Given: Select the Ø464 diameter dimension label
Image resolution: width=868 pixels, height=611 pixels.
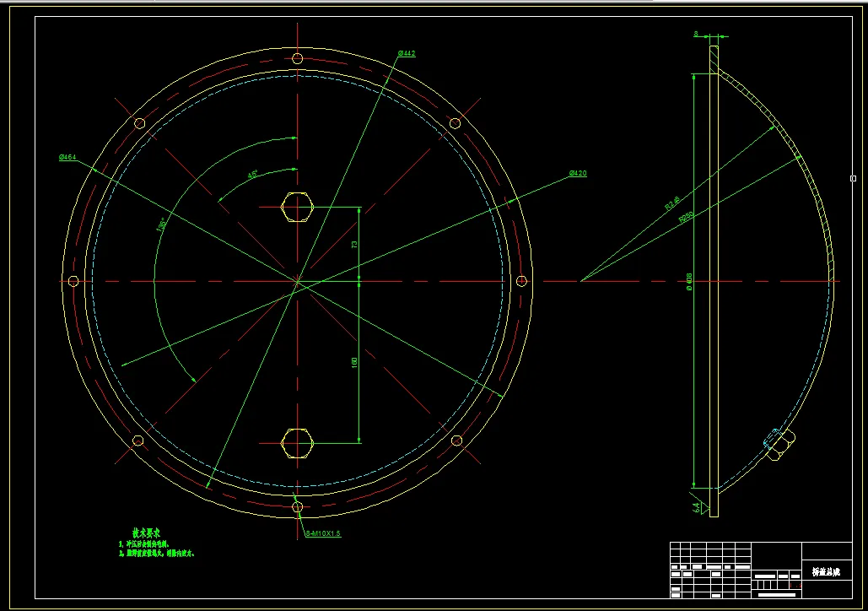Looking at the screenshot, I should pyautogui.click(x=67, y=157).
